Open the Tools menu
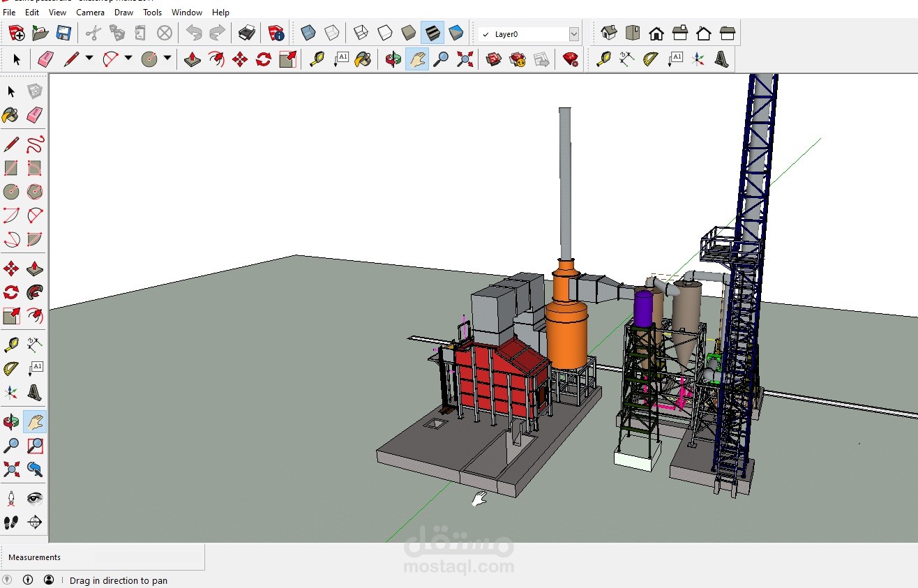Image resolution: width=918 pixels, height=588 pixels. point(153,13)
